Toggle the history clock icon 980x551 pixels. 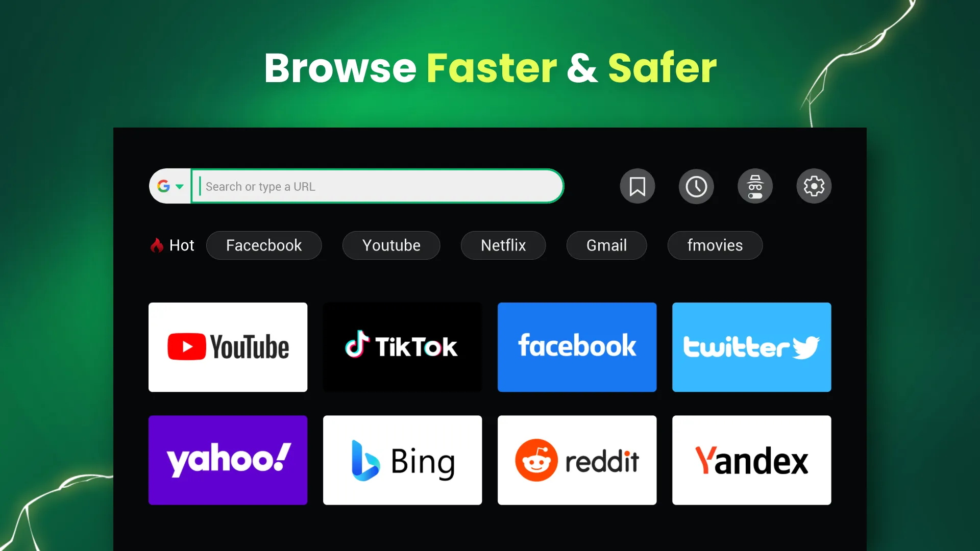(696, 186)
